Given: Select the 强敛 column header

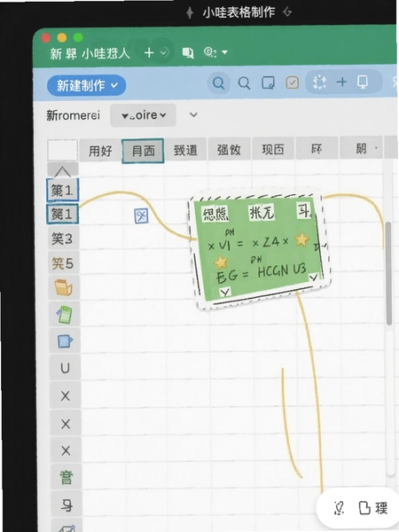Looking at the screenshot, I should (x=229, y=150).
